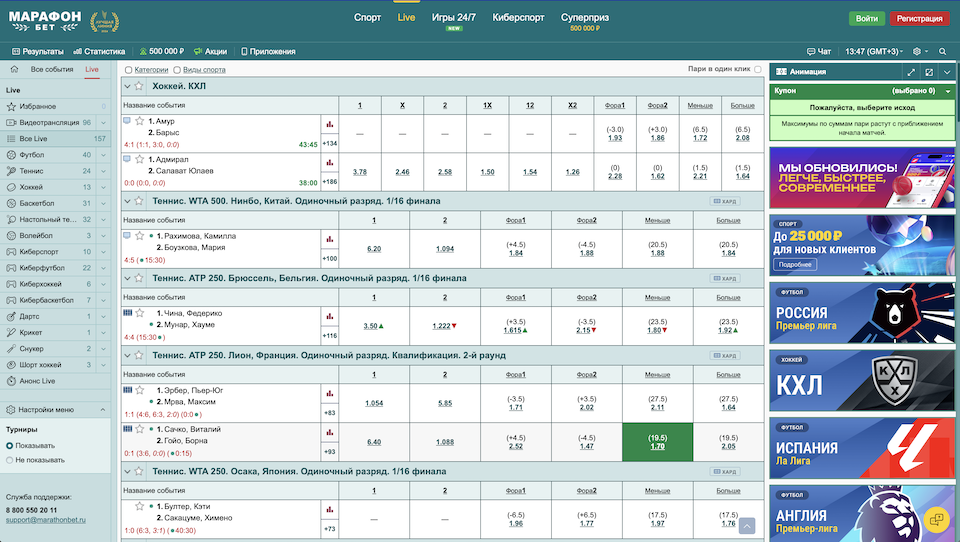The image size is (960, 542).
Task: Click the Marathonbet logo
Action: [x=45, y=21]
